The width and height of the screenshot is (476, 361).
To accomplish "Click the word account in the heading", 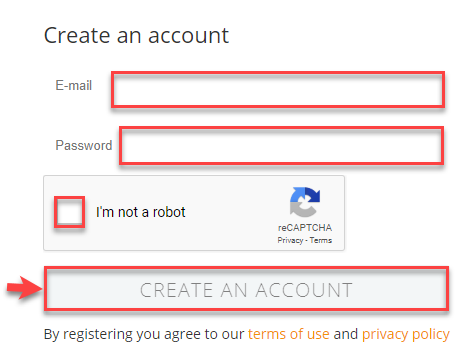I will point(188,36).
